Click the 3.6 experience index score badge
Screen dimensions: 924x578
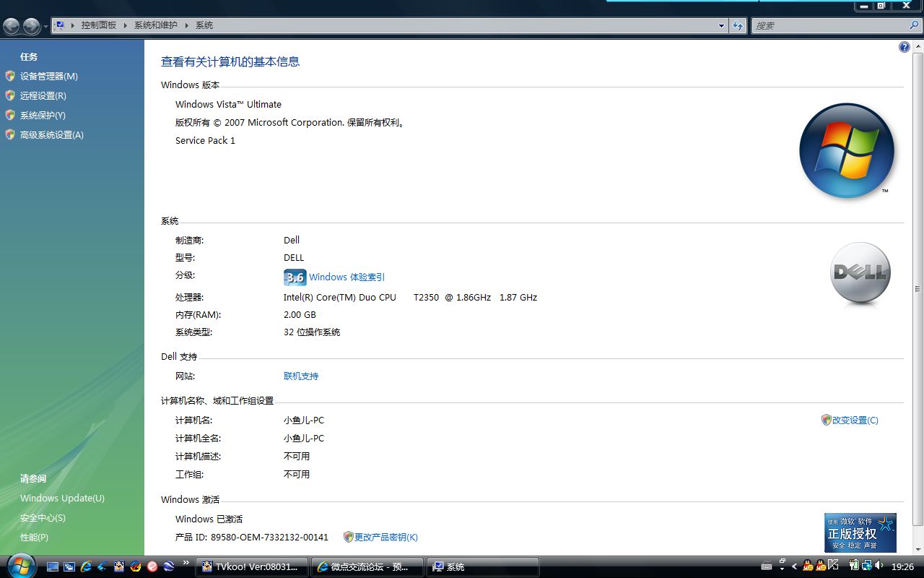click(x=295, y=277)
